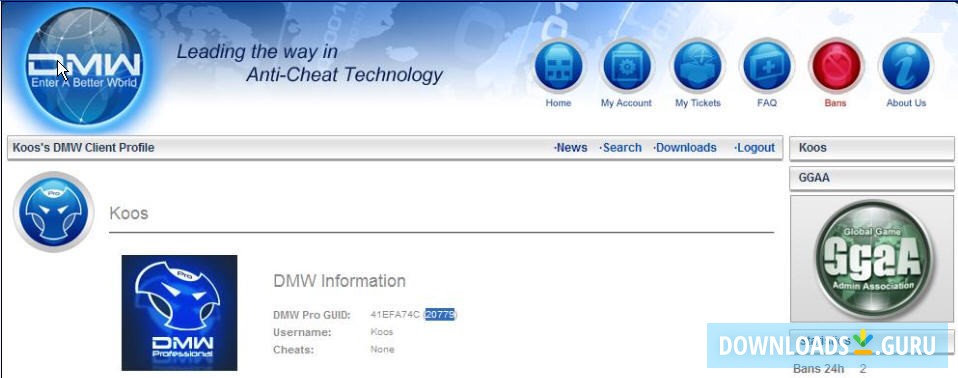
Task: Click the Koos profile name heading
Action: (x=128, y=214)
